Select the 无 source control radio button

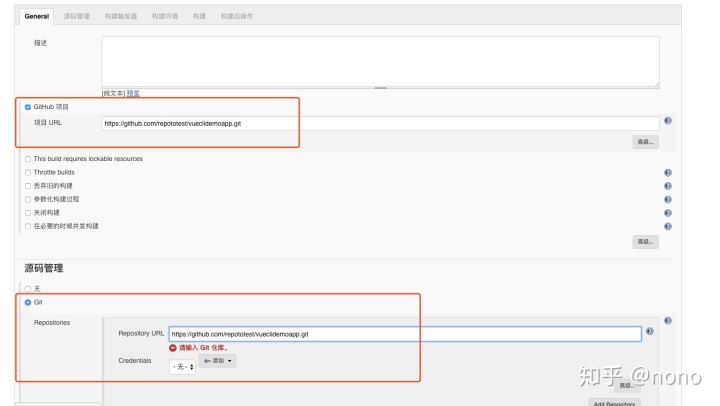click(28, 289)
